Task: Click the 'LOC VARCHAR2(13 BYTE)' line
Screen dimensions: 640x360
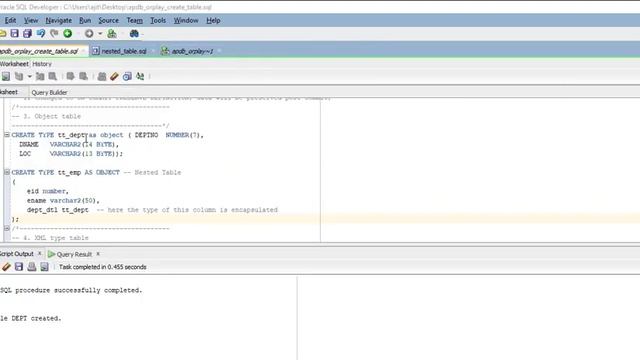Action: pos(71,154)
